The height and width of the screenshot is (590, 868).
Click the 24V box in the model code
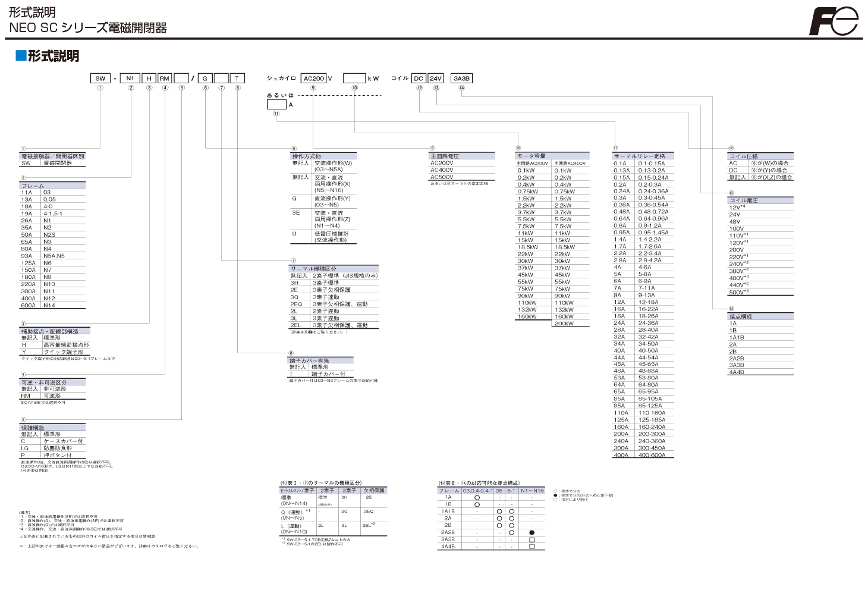pos(436,78)
